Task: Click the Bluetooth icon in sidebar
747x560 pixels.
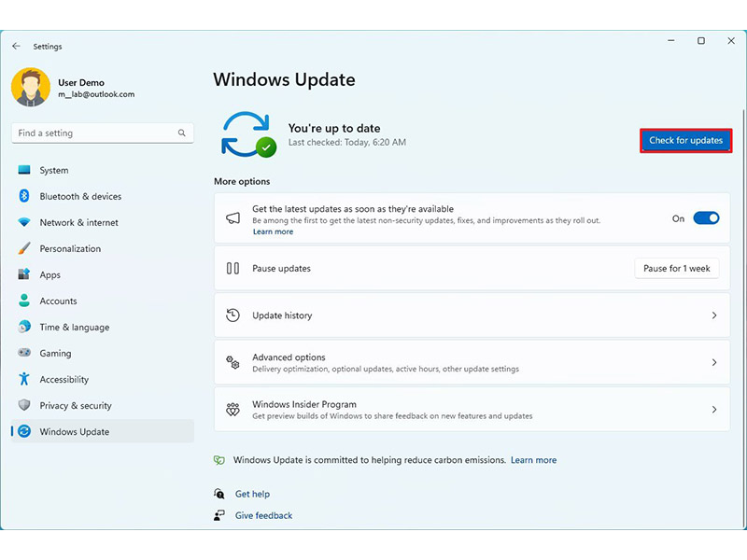Action: click(24, 196)
